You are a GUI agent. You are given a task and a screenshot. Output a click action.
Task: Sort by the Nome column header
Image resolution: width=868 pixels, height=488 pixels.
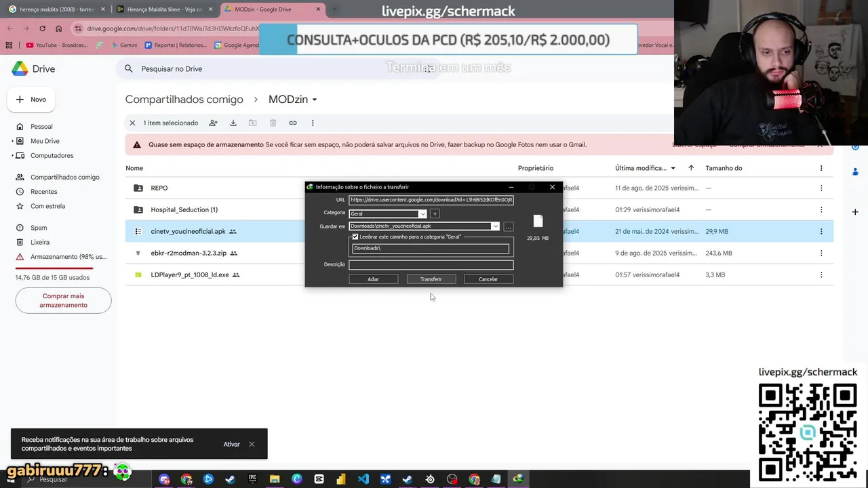tap(134, 168)
